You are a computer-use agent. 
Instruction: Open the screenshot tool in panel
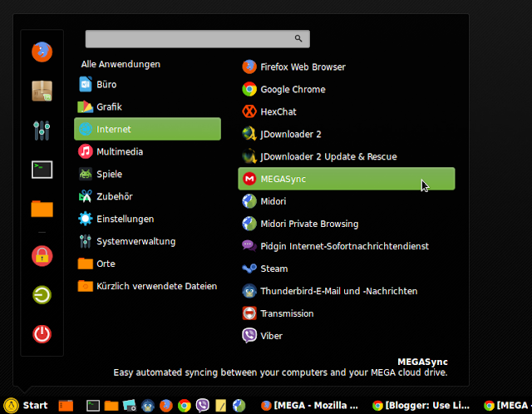(x=130, y=405)
